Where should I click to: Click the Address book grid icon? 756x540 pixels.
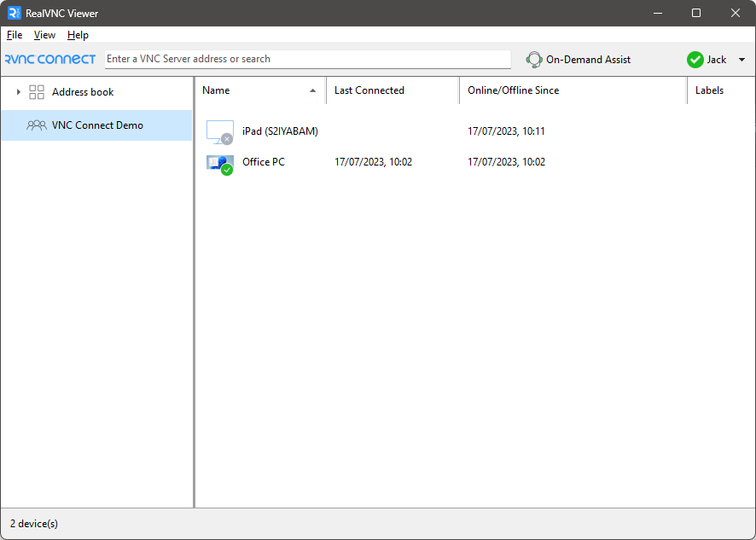37,92
